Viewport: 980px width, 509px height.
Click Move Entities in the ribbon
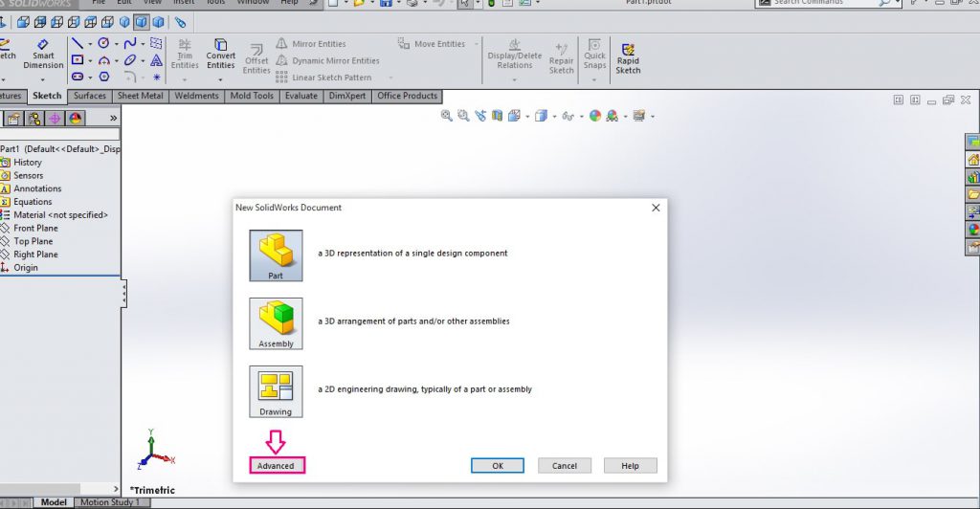pyautogui.click(x=432, y=44)
